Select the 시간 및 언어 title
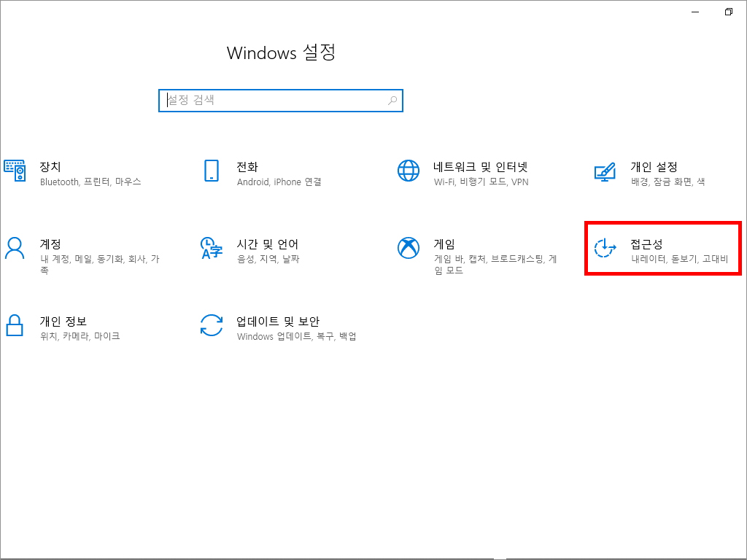The width and height of the screenshot is (747, 560). point(267,244)
